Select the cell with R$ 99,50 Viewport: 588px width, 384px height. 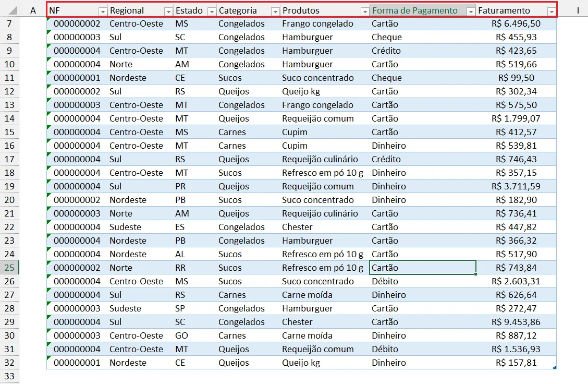coord(516,78)
